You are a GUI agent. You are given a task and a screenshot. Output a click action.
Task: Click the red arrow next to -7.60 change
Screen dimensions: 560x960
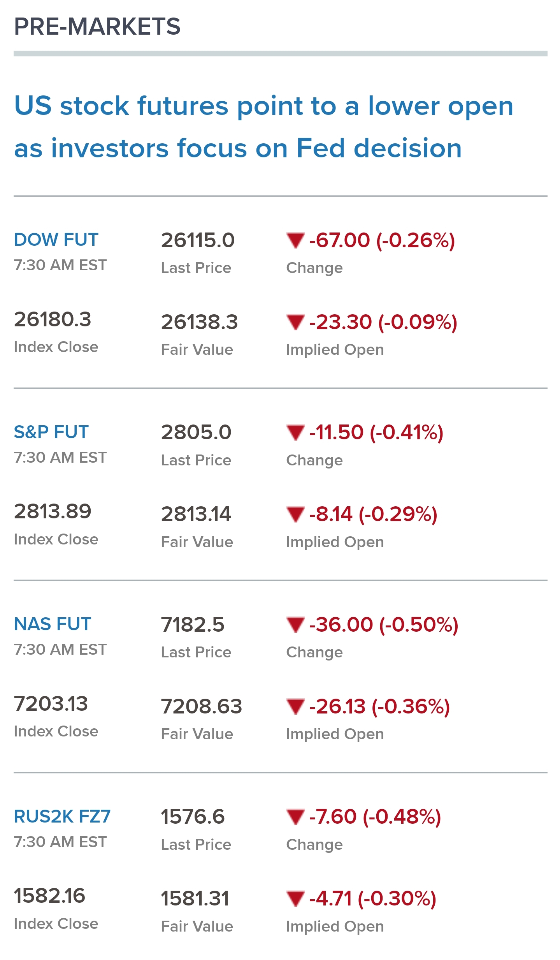tap(295, 817)
